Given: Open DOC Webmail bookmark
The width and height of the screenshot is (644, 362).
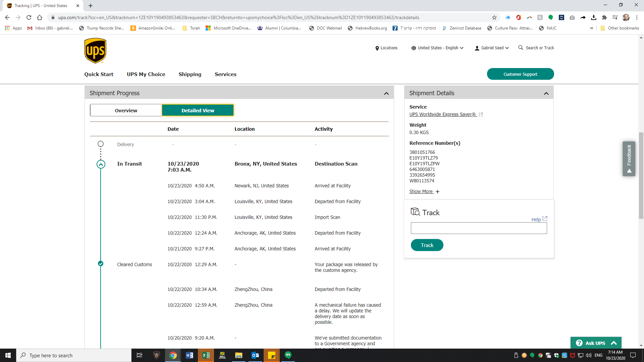Looking at the screenshot, I should pos(325,28).
